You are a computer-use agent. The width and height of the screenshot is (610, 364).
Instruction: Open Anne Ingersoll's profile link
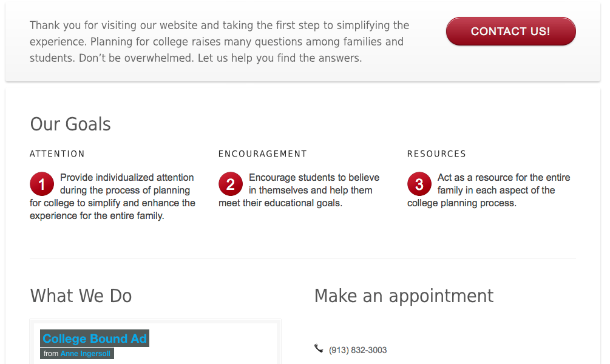pos(85,354)
